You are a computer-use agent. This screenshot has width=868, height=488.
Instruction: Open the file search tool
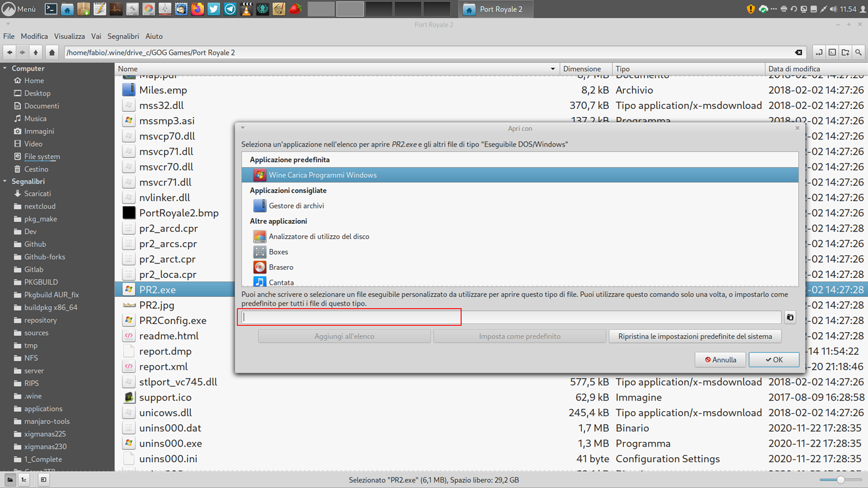(859, 53)
